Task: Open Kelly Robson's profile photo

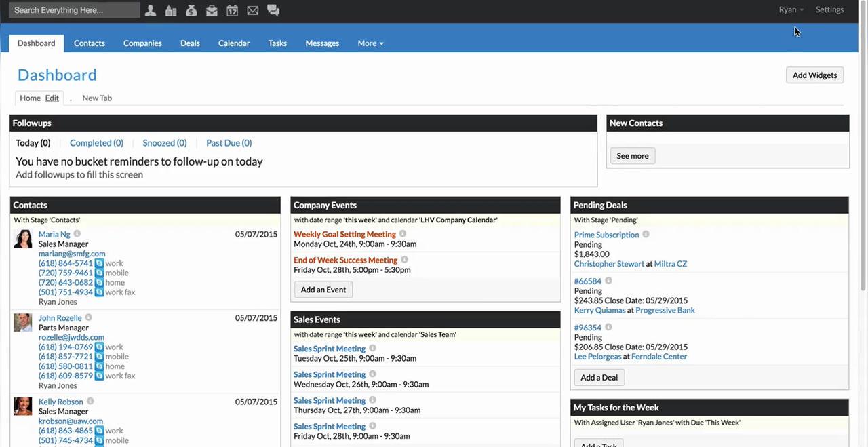Action: (23, 406)
